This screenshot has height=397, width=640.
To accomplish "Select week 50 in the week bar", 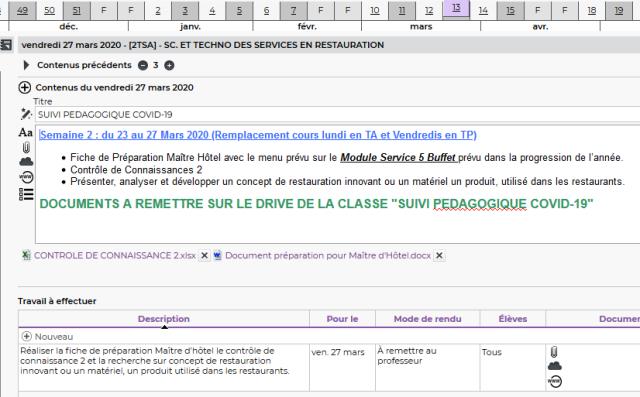I will [x=49, y=10].
